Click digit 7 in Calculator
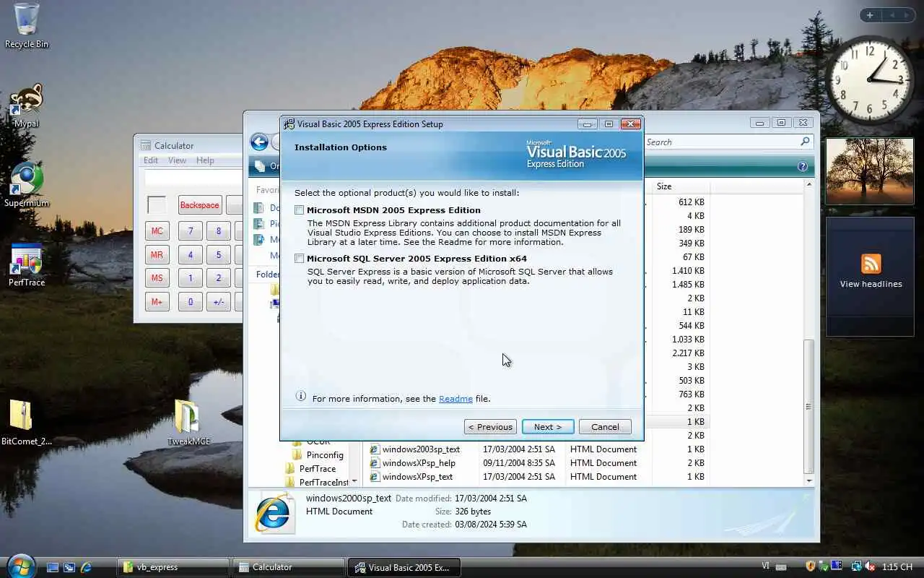 (191, 231)
